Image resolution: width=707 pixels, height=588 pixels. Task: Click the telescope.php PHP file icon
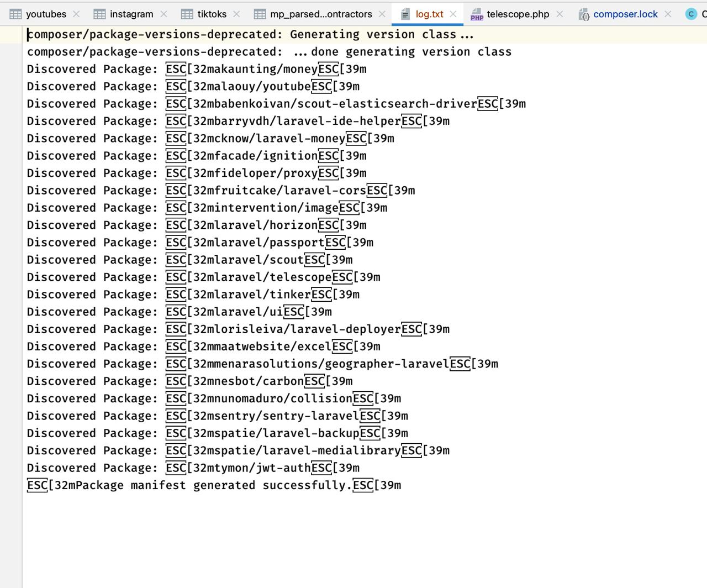[477, 14]
